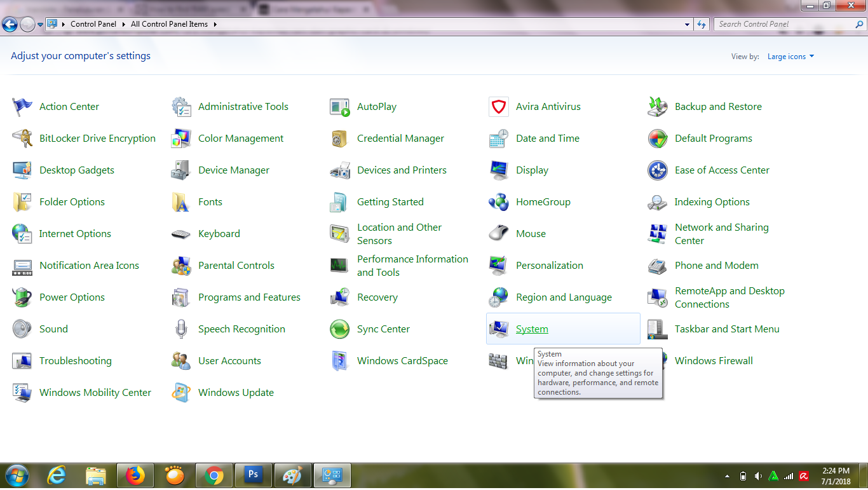This screenshot has width=868, height=490.
Task: Expand the arrow after Control Panel breadcrumb
Action: pyautogui.click(x=123, y=24)
